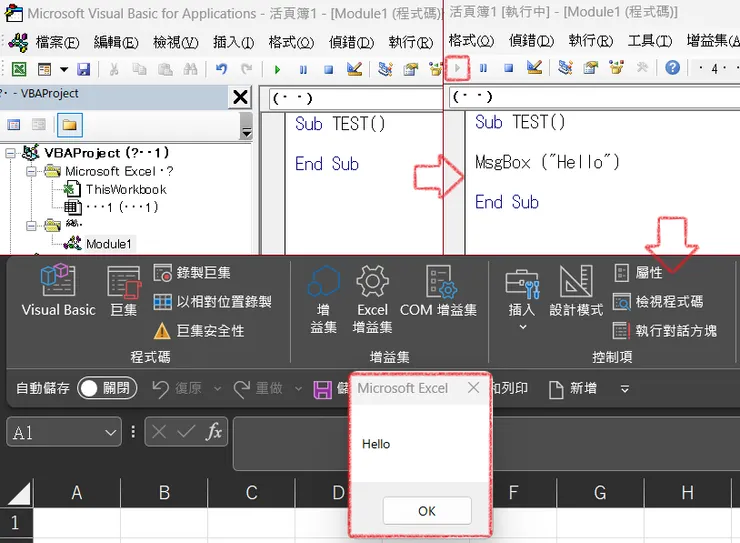The image size is (740, 543).
Task: Toggle the 自動儲存 autosave switch
Action: [107, 388]
